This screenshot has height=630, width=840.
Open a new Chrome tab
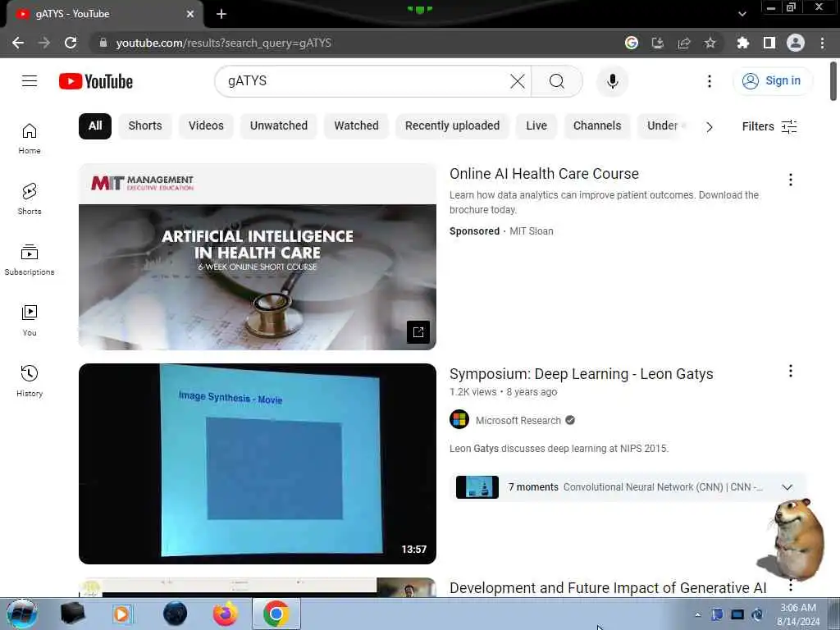tap(221, 14)
